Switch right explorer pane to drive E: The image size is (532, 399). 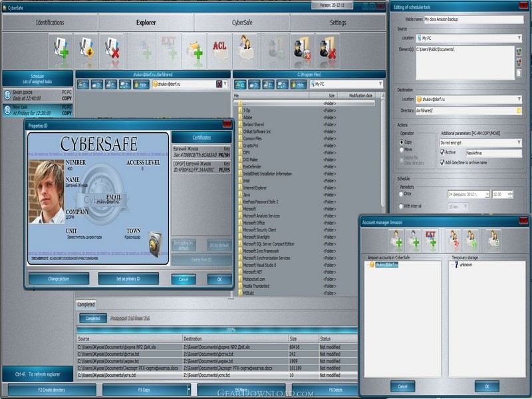(268, 84)
